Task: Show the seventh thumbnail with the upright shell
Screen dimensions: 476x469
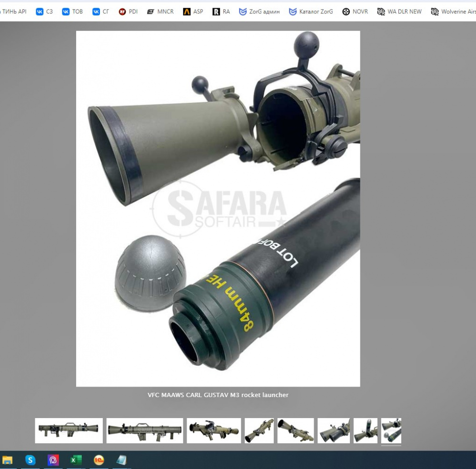Action: click(366, 430)
